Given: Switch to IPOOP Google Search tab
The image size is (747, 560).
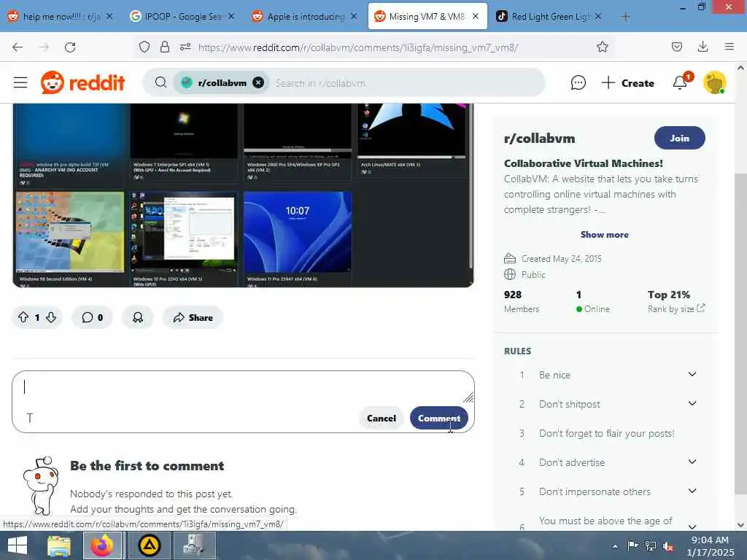Looking at the screenshot, I should point(182,16).
